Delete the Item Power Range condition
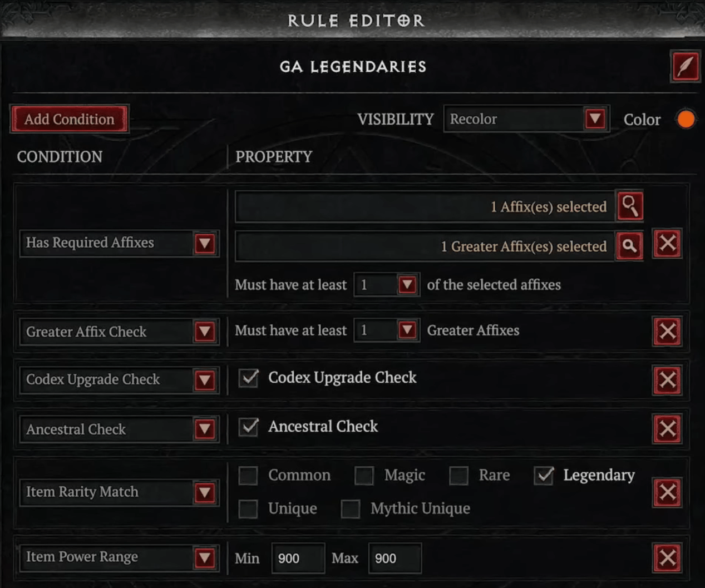This screenshot has width=705, height=588. pyautogui.click(x=667, y=558)
